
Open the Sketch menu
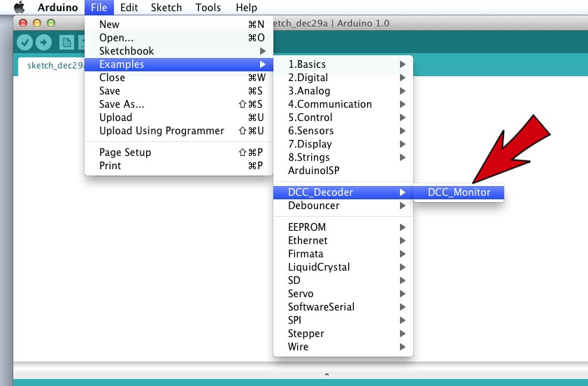[166, 7]
